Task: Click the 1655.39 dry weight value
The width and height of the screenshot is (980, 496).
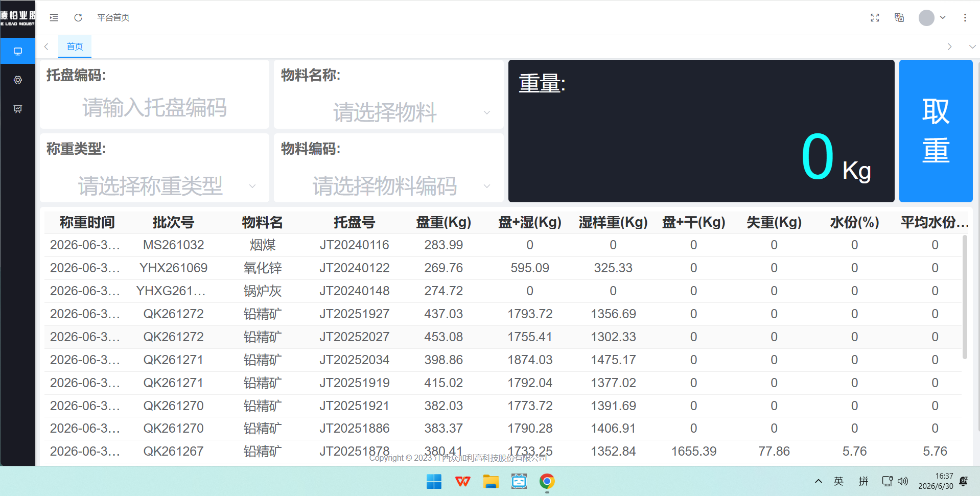Action: click(x=693, y=452)
